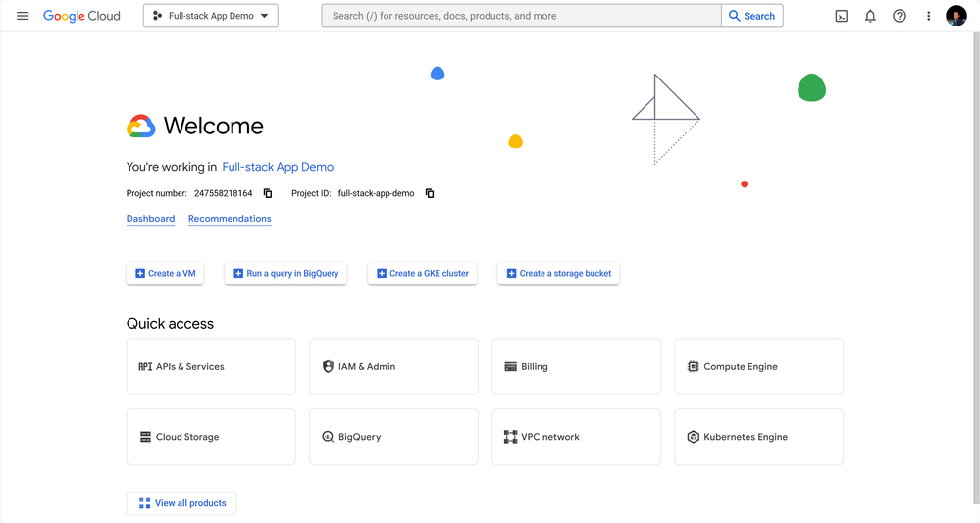Open the Full-stack App Demo project link
Image resolution: width=980 pixels, height=523 pixels.
(x=278, y=167)
